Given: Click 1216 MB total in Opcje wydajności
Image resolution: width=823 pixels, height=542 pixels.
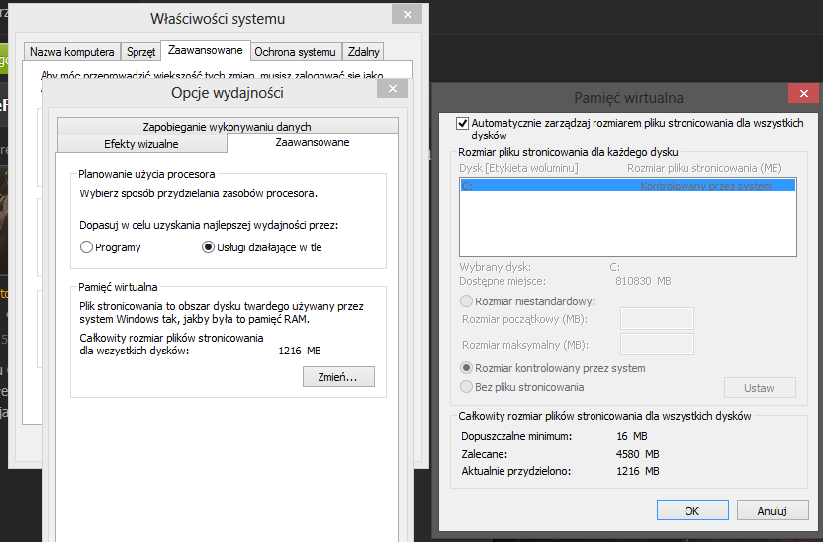Looking at the screenshot, I should [x=299, y=350].
